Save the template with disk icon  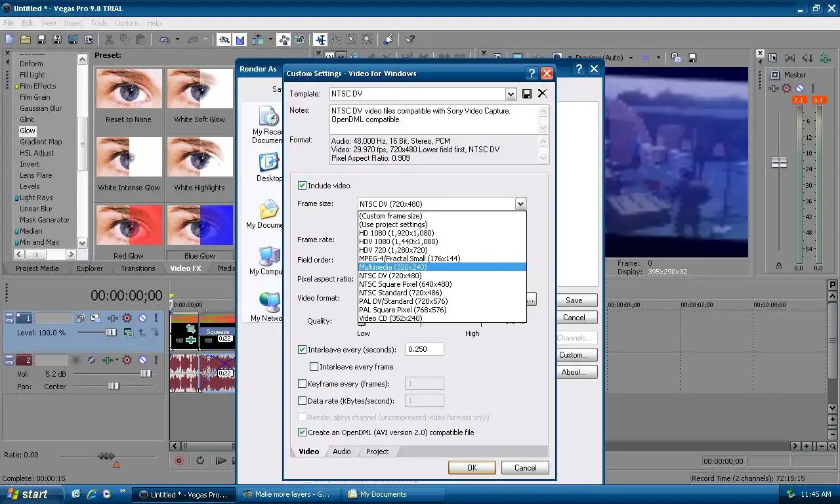(527, 94)
